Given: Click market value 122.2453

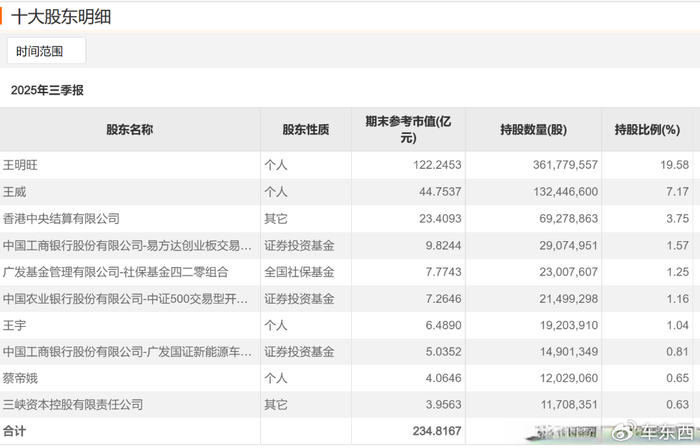Looking at the screenshot, I should pyautogui.click(x=437, y=165).
